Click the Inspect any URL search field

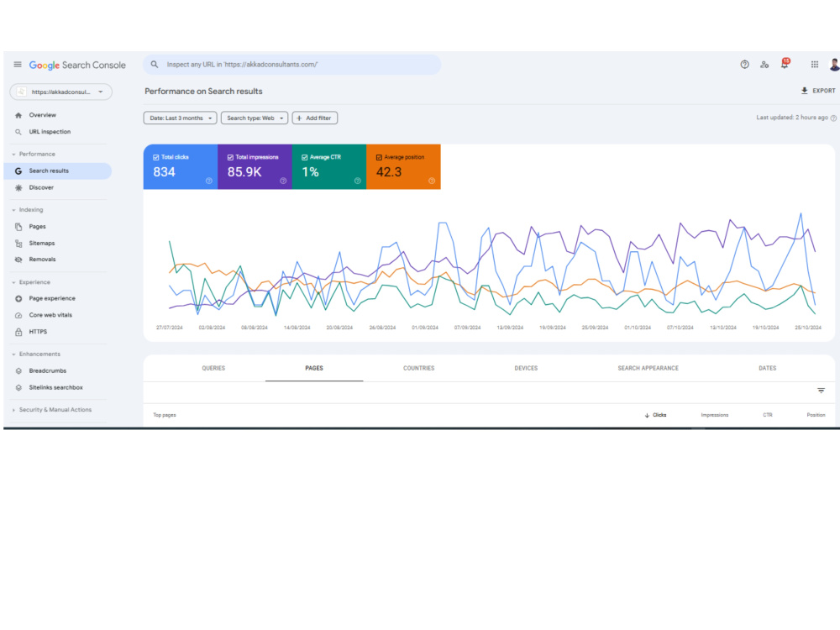(x=292, y=65)
